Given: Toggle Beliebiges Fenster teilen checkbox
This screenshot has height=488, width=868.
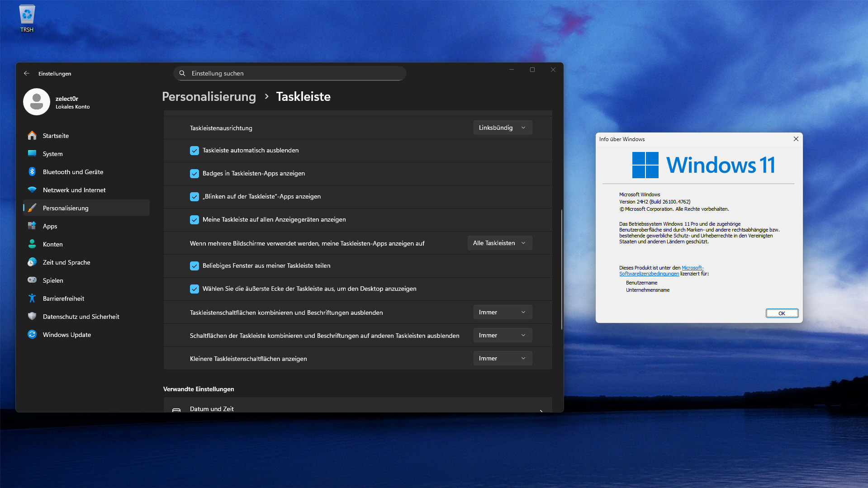Looking at the screenshot, I should click(x=194, y=266).
